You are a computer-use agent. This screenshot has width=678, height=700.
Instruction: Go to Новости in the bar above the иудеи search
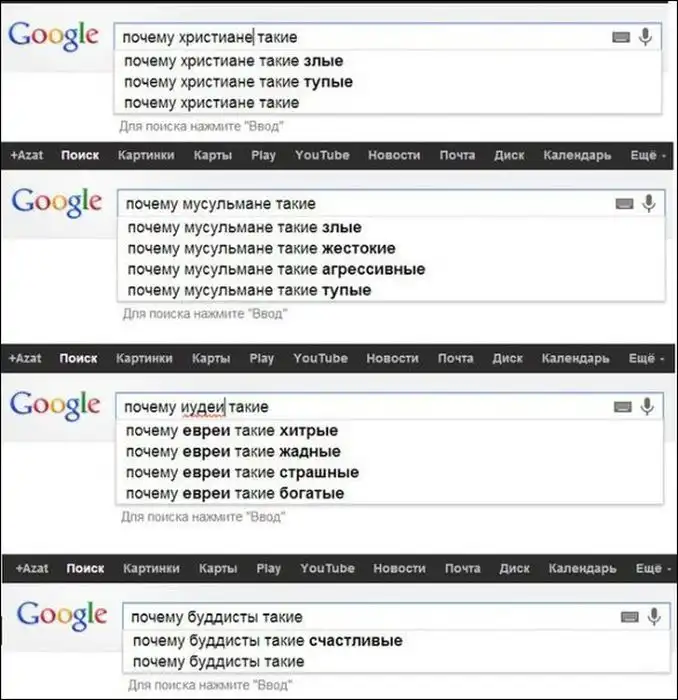[392, 358]
